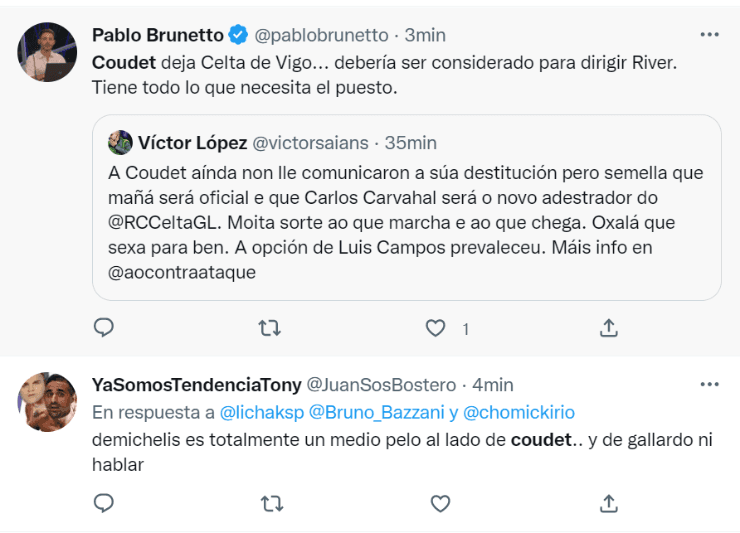Share Pablo Brunetto's tweet

[x=607, y=327]
